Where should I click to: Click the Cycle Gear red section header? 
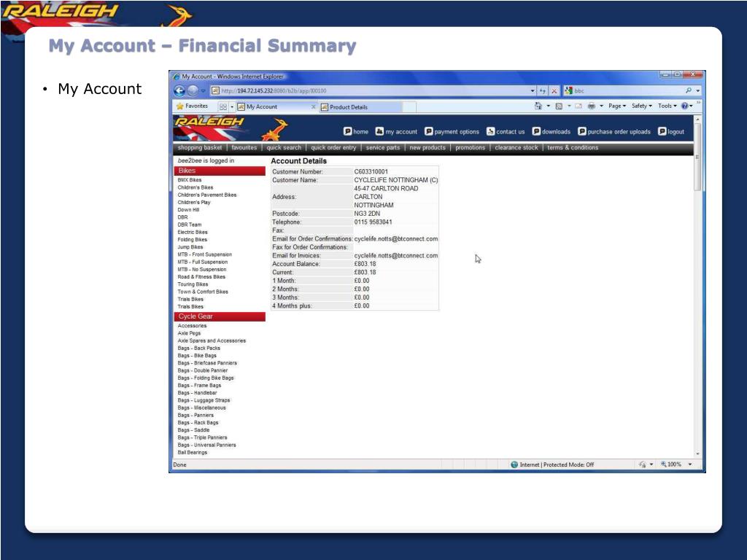(x=220, y=316)
